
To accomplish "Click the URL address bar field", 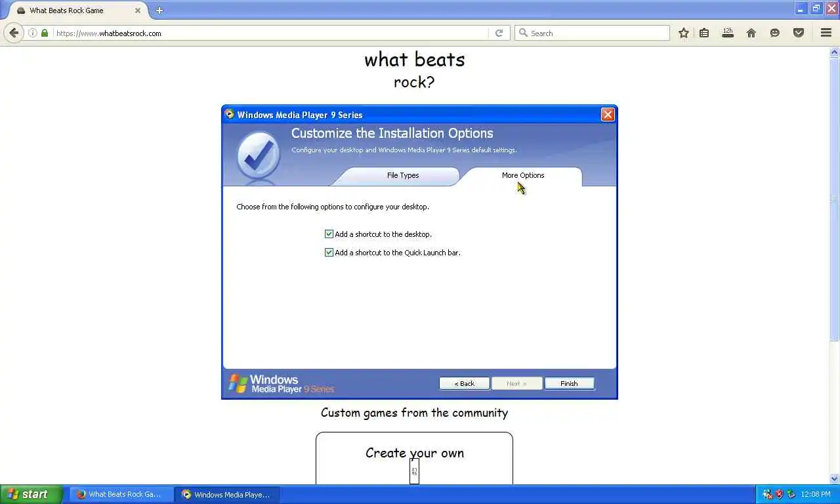I will coord(271,33).
